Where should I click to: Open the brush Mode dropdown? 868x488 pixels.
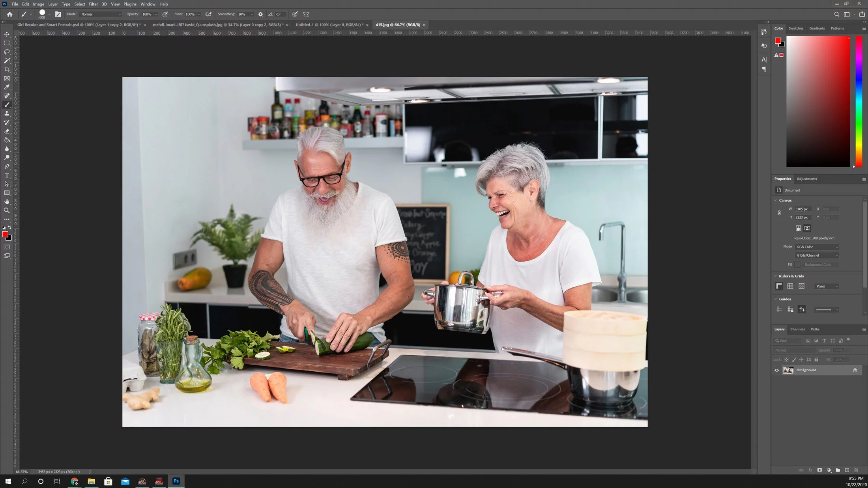click(x=101, y=14)
